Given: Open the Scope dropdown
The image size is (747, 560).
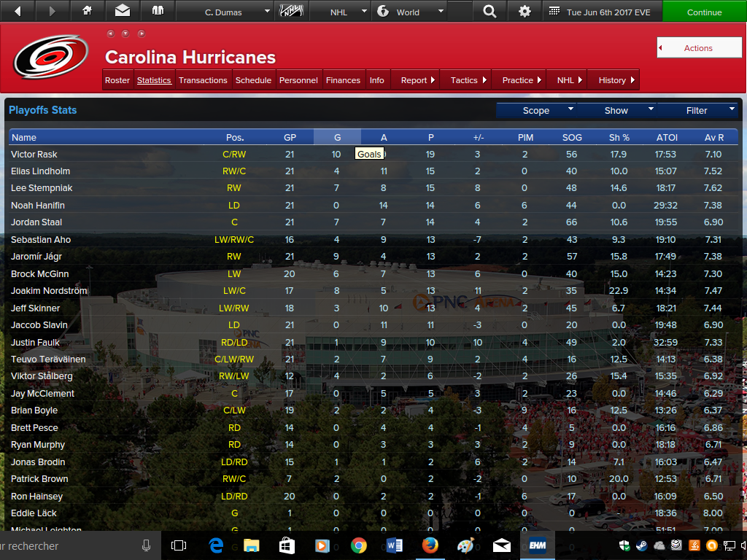Looking at the screenshot, I should 536,110.
